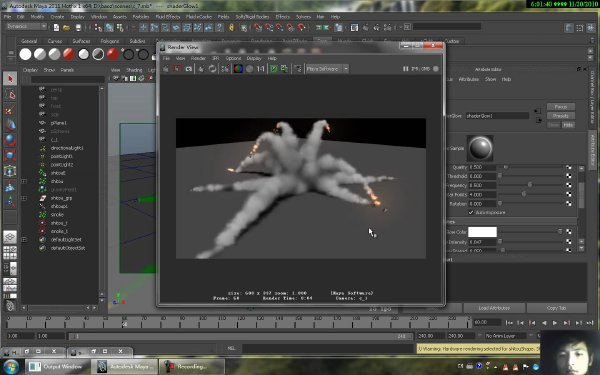Viewport: 600px width, 375px height.
Task: Open the Fluid Effects menu
Action: [168, 17]
